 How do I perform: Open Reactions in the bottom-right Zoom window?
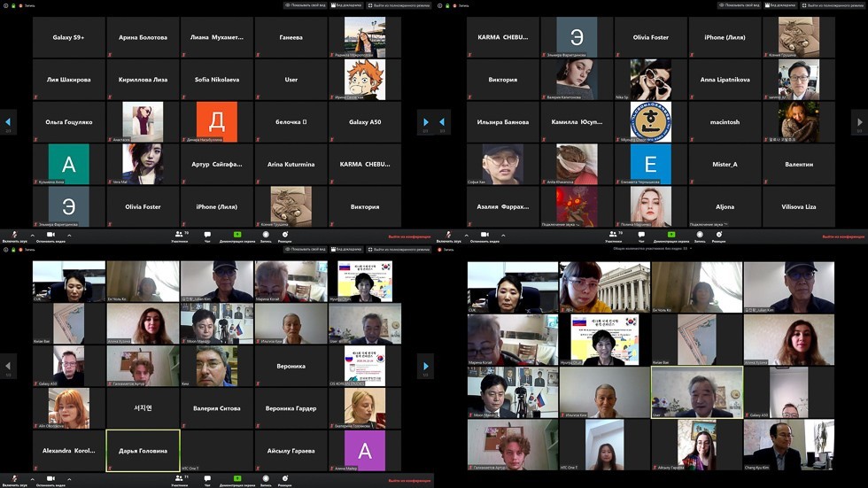point(719,479)
